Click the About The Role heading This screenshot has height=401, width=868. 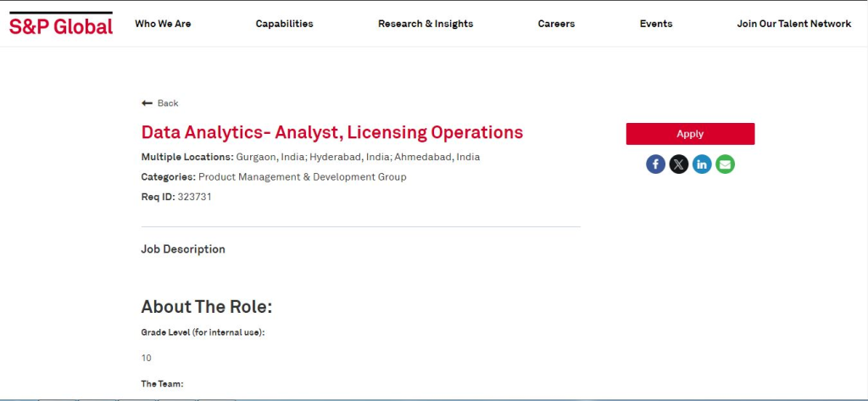(x=207, y=306)
